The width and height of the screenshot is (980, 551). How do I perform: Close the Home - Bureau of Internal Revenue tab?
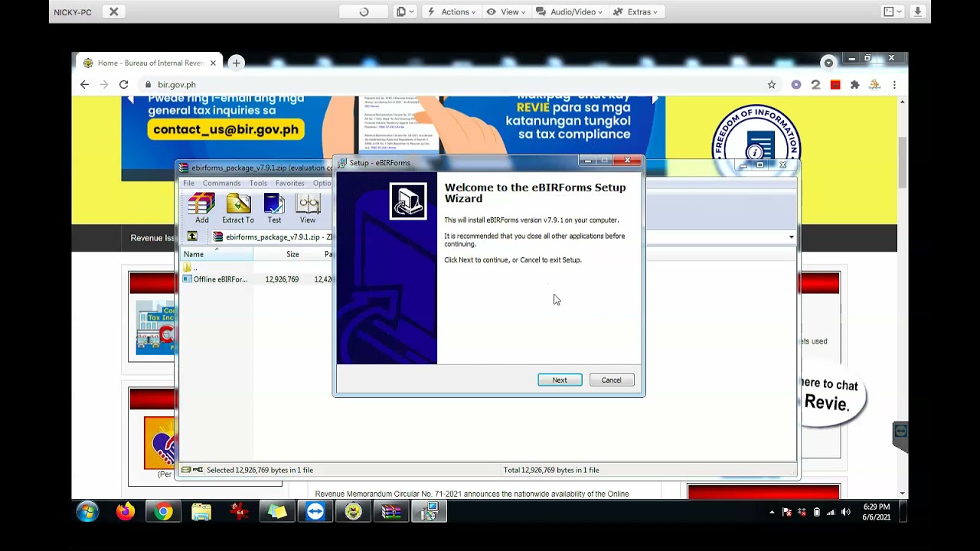pyautogui.click(x=213, y=63)
